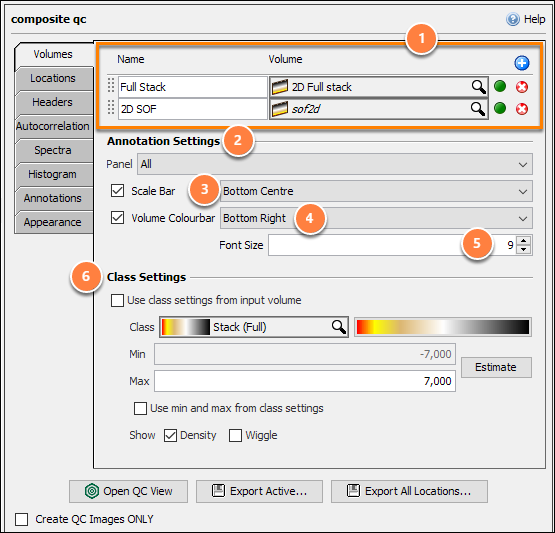This screenshot has width=555, height=533.
Task: Search volumes using 2D Full stack magnifier
Action: pos(479,87)
